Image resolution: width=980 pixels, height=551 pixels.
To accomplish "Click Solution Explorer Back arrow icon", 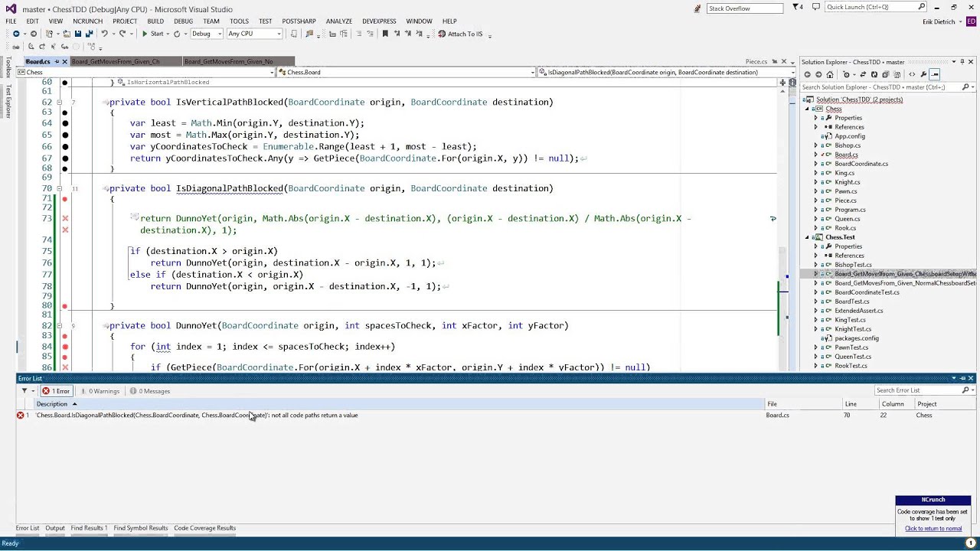I will tap(807, 74).
